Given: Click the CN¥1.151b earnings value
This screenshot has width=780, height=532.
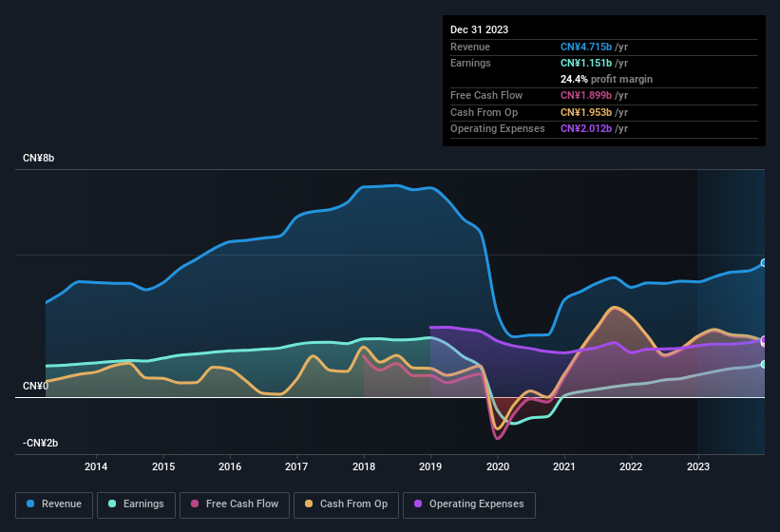Looking at the screenshot, I should coord(586,63).
